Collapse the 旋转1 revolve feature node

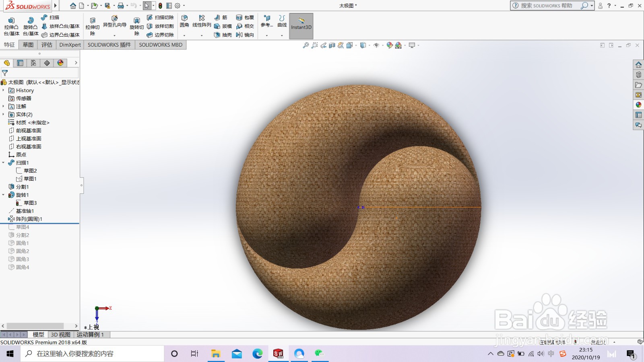(x=3, y=195)
